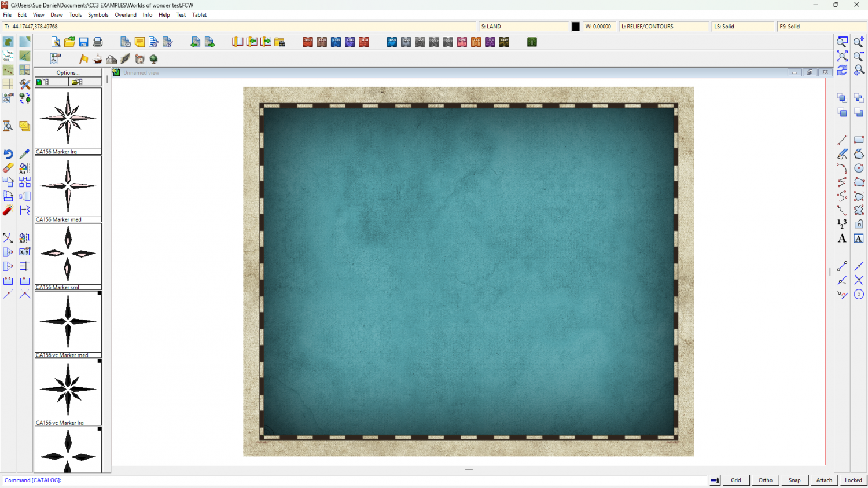
Task: Click the Options... button in symbol catalog
Action: coord(68,72)
